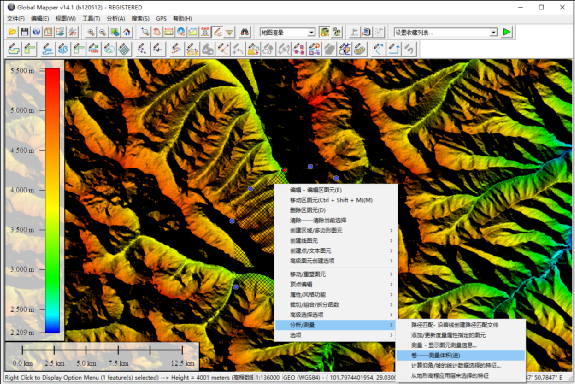Click the 5.500 m label on elevation legend
Screen dimensions: 575x384
pyautogui.click(x=22, y=70)
